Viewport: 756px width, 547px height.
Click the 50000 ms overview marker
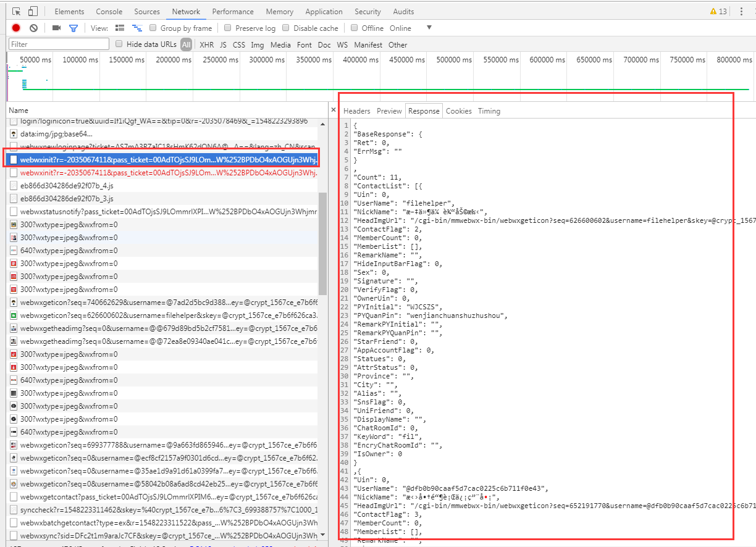pyautogui.click(x=36, y=60)
